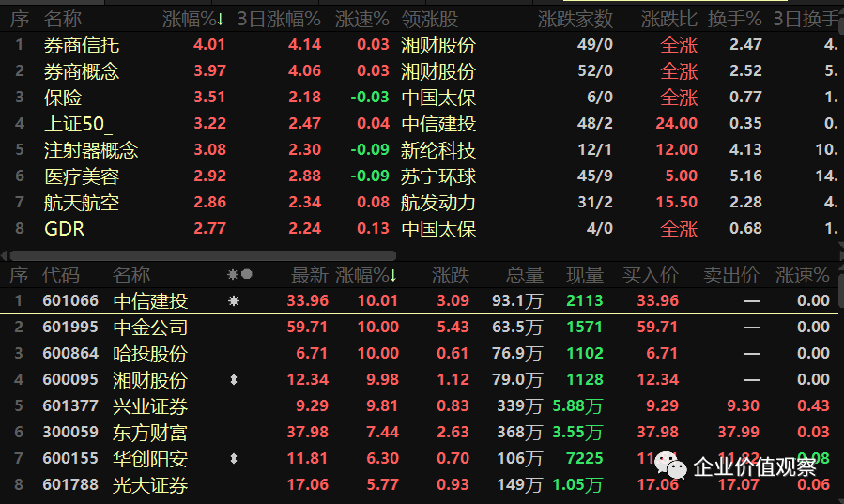Click leading stock 新纶科技

coord(438,149)
